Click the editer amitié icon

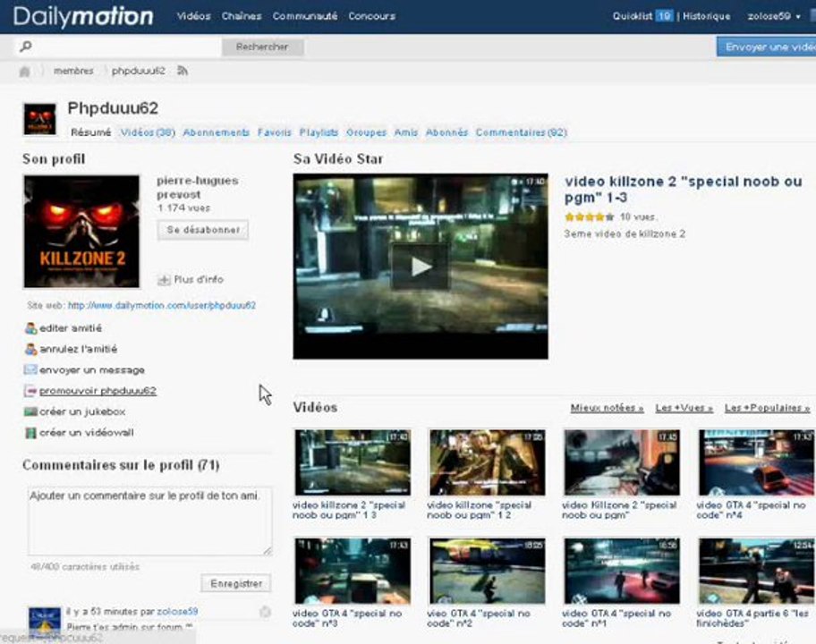tap(30, 328)
